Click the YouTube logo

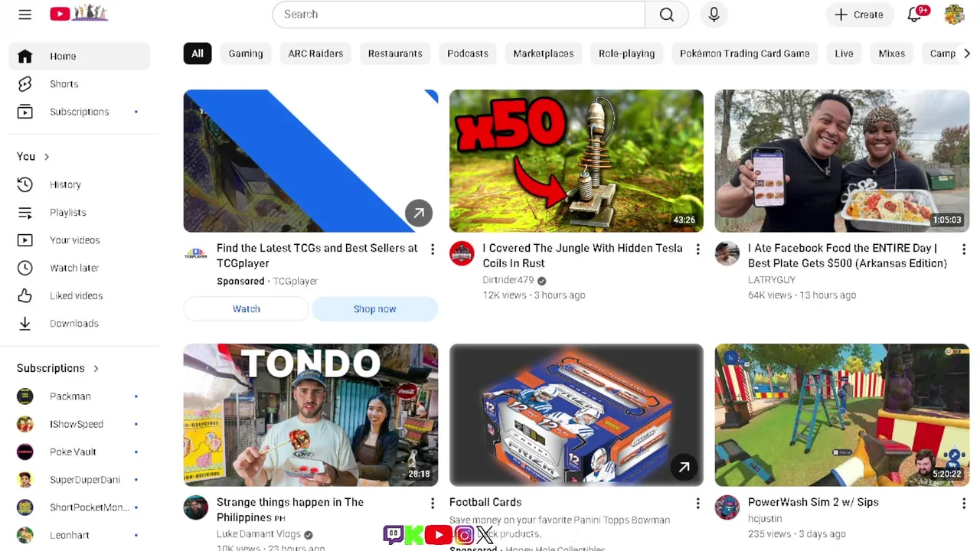(79, 13)
